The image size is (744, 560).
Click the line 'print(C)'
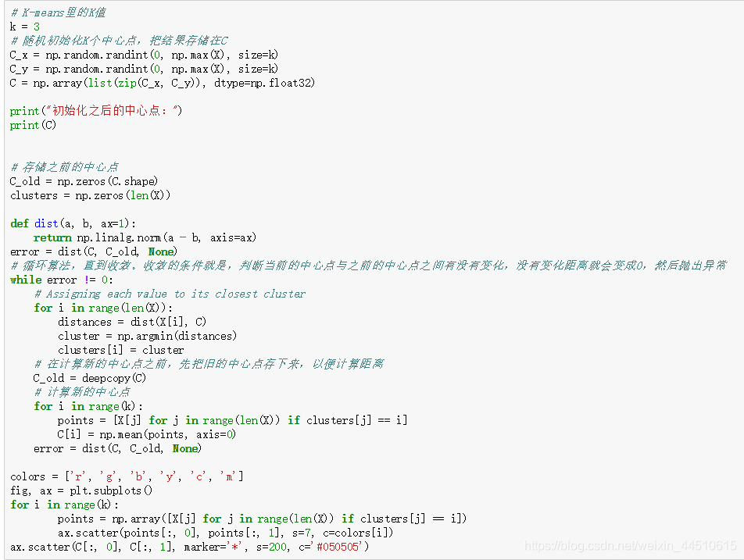(x=33, y=125)
